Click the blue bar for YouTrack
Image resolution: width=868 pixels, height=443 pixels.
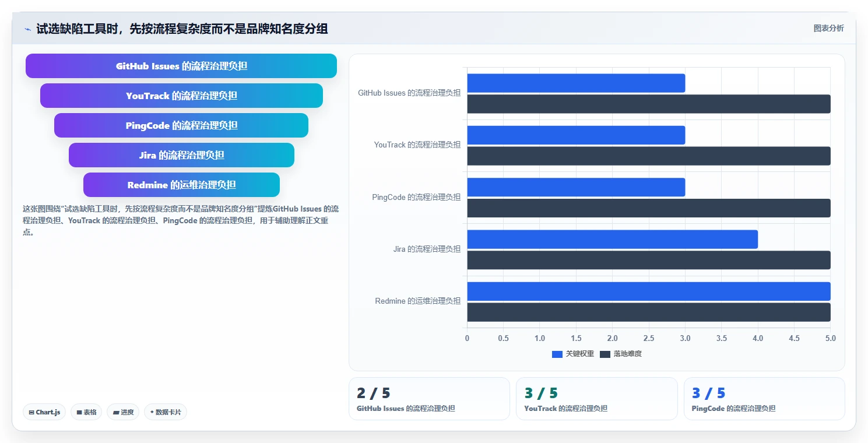[576, 135]
